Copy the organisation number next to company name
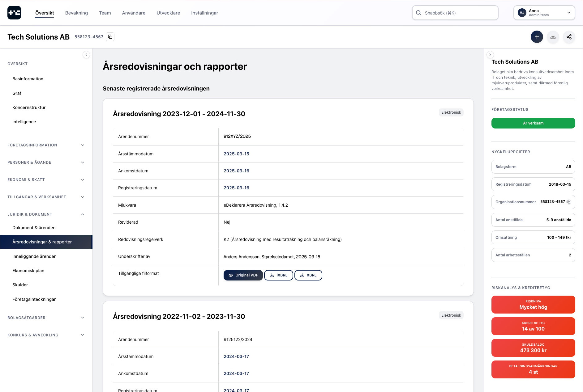Image resolution: width=583 pixels, height=392 pixels. (110, 37)
